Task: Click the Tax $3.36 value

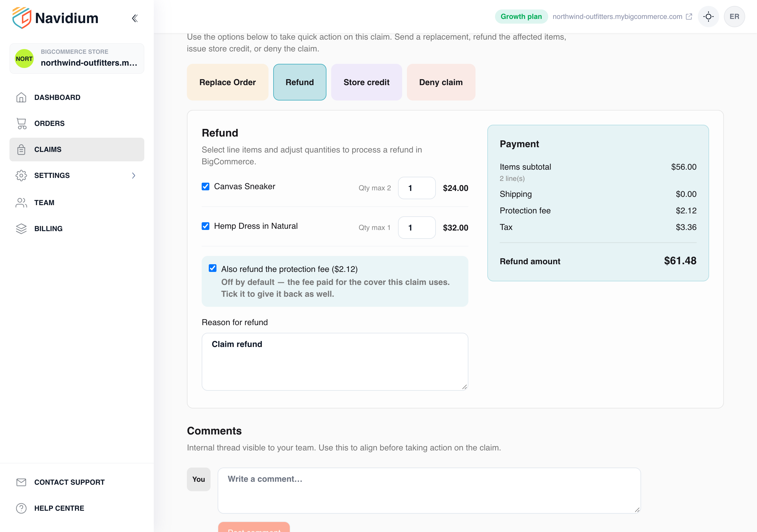Action: [686, 227]
